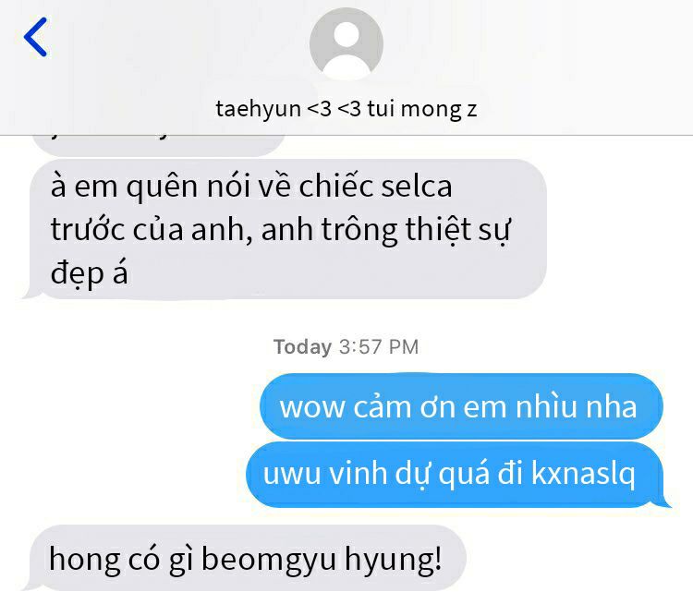Click the 'đẹp á' line in gray bubble
This screenshot has width=693, height=616.
click(90, 272)
